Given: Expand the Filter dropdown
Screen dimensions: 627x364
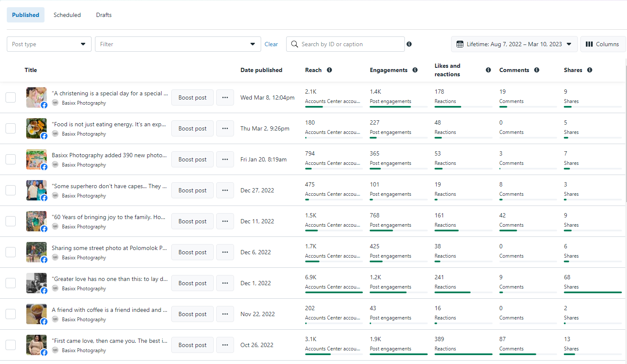Looking at the screenshot, I should 178,44.
